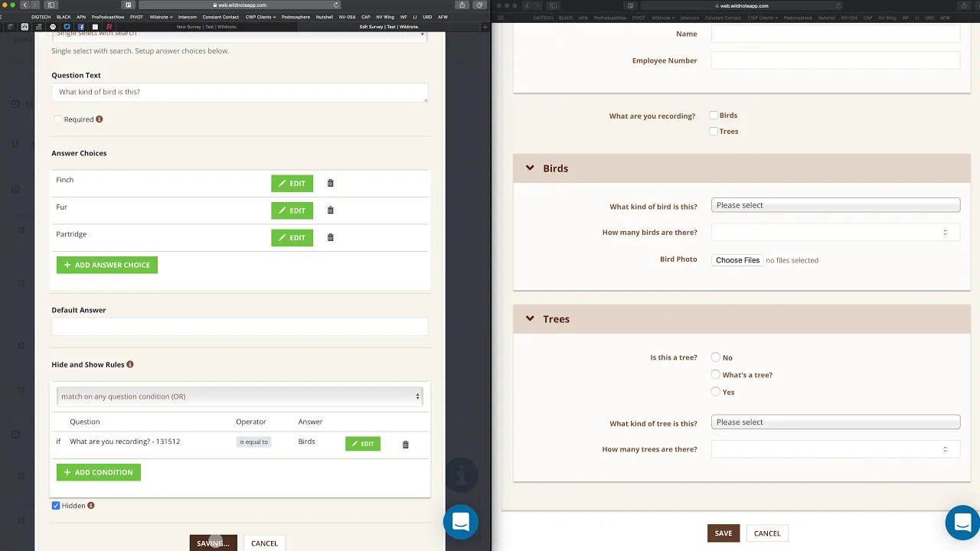Viewport: 980px width, 551px height.
Task: Open Share menu in right Safari window
Action: pos(964,5)
